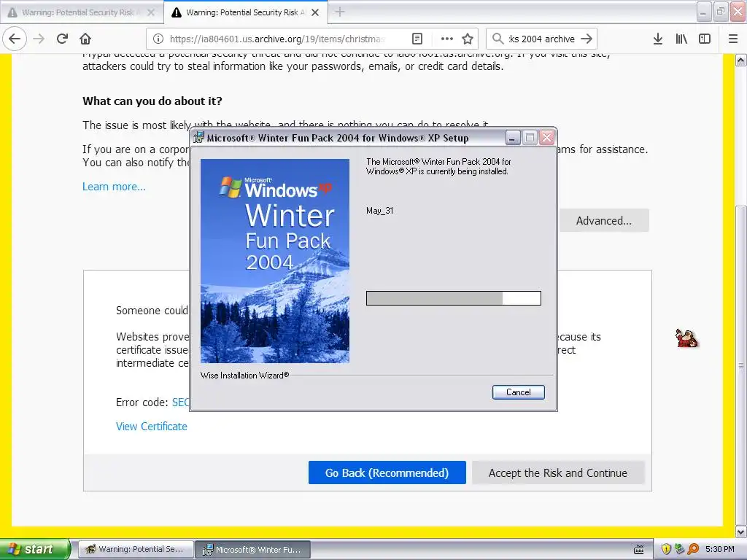Viewport: 747px width, 560px height.
Task: Switch to Microsoft Winter Fu... taskbar button
Action: tap(253, 549)
